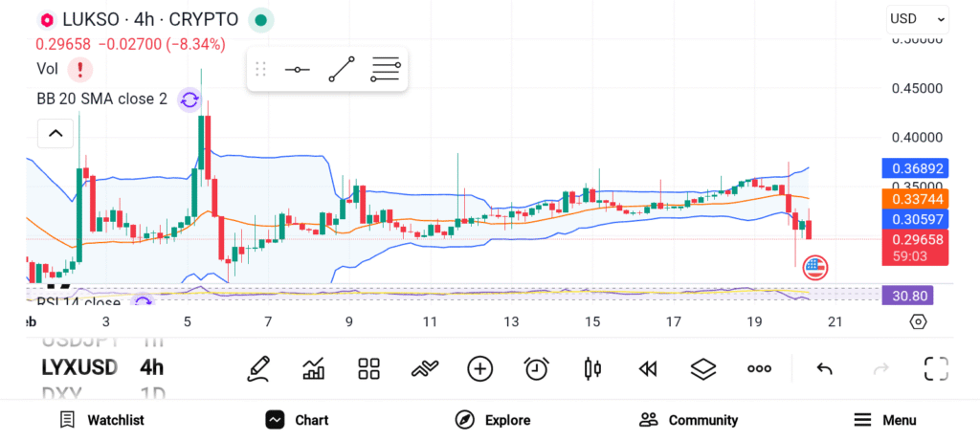Create an alert with the clock icon
The width and height of the screenshot is (980, 441).
pos(536,368)
